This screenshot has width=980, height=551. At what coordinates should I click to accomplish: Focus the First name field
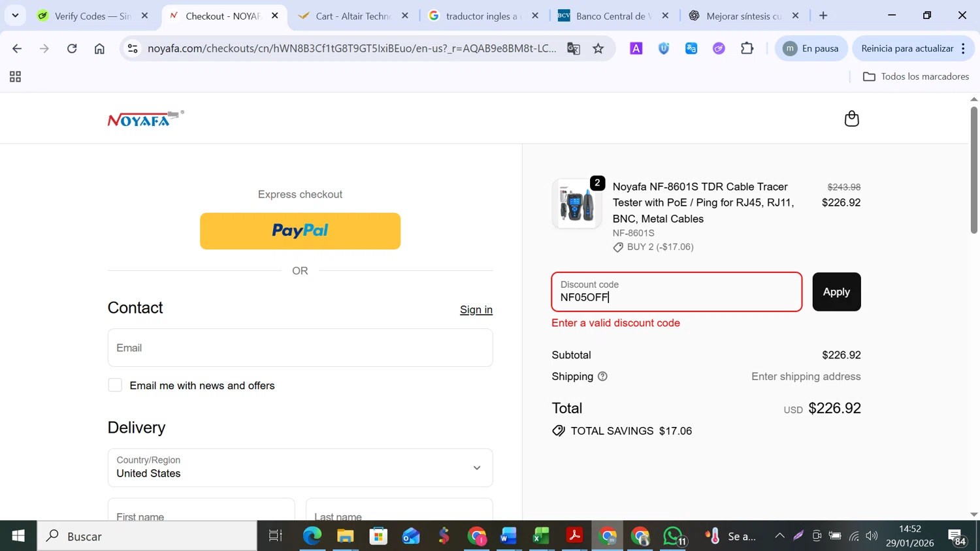coord(201,510)
